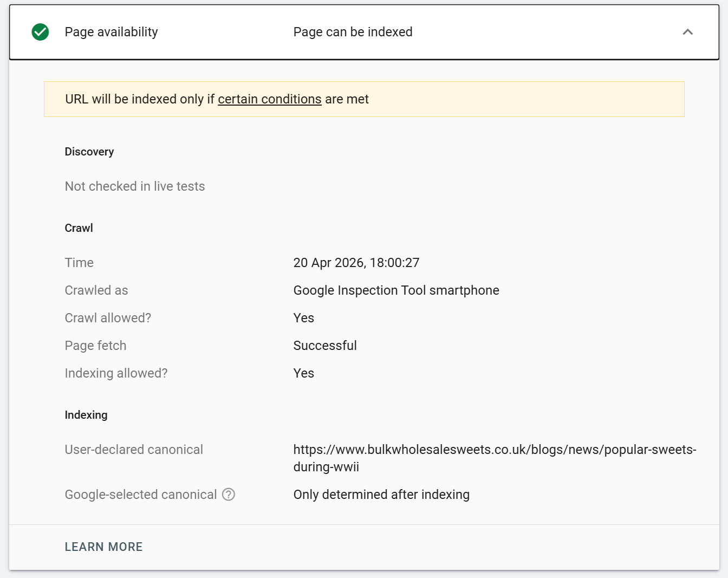Click the 'Crawled as' row label

[96, 290]
